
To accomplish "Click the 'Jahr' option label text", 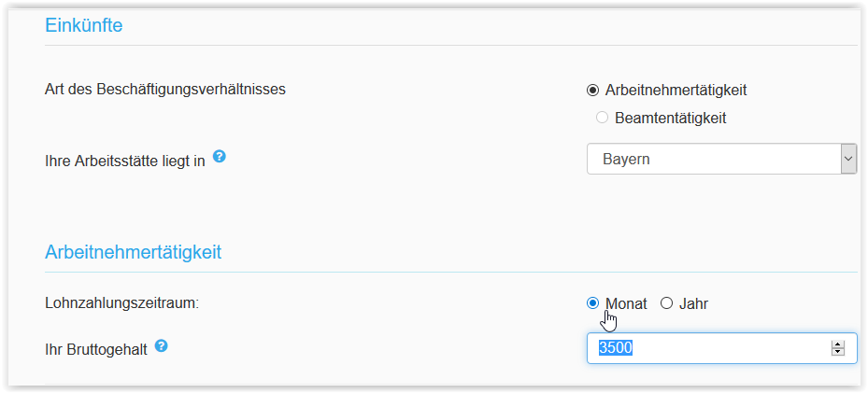I will 693,304.
